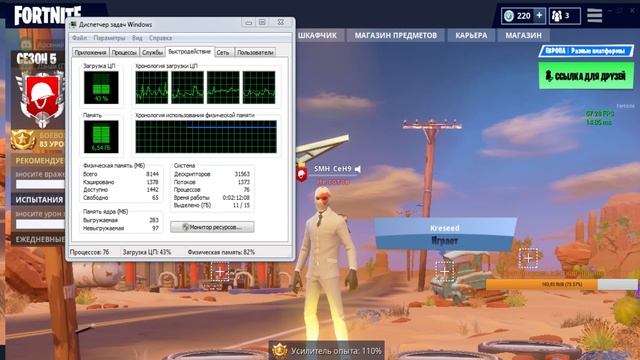This screenshot has height=360, width=640.
Task: Switch to the Приложения tab
Action: (91, 53)
